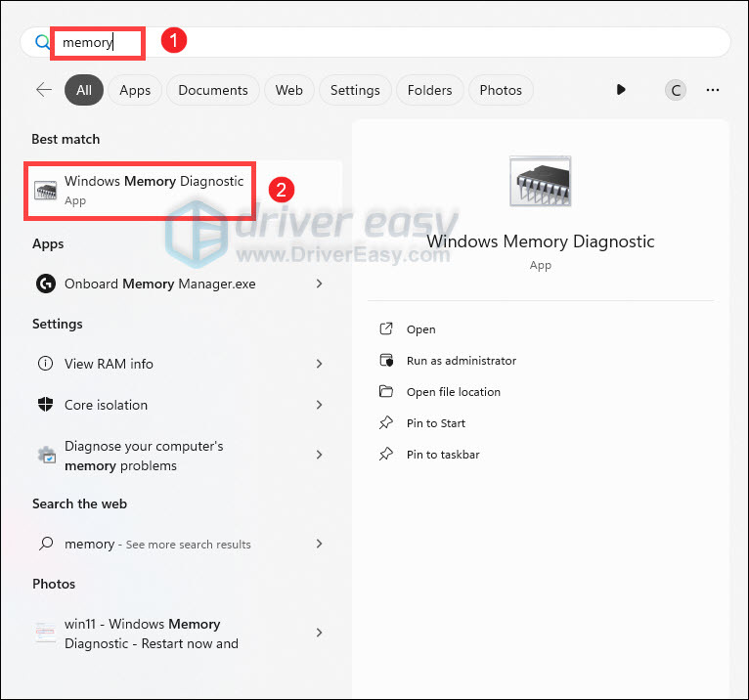Screen dimensions: 749x700
Task: Select the All filter tab
Action: click(84, 90)
